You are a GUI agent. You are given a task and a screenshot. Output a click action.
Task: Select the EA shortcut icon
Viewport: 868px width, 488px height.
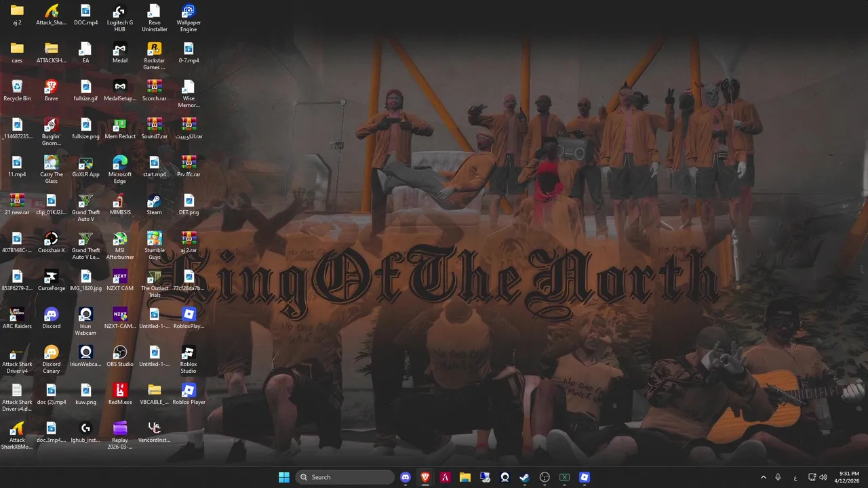coord(85,53)
